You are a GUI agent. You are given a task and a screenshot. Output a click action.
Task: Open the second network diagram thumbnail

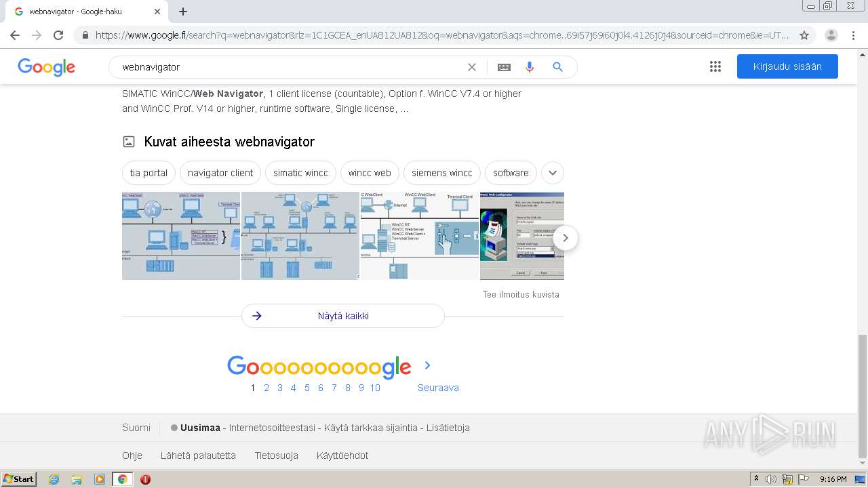pos(300,236)
